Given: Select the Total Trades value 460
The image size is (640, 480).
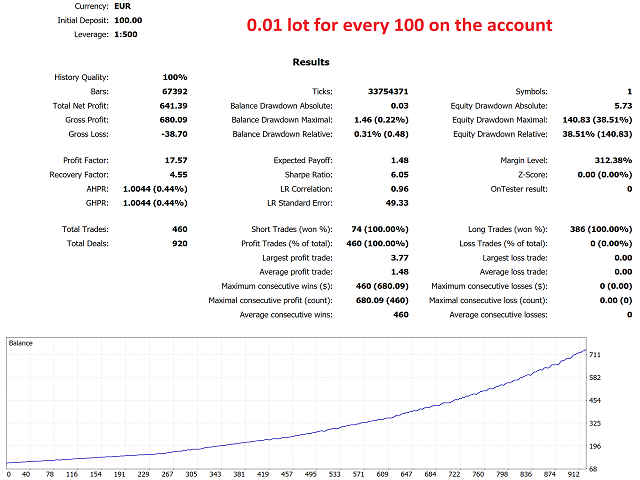Looking at the screenshot, I should tap(180, 229).
